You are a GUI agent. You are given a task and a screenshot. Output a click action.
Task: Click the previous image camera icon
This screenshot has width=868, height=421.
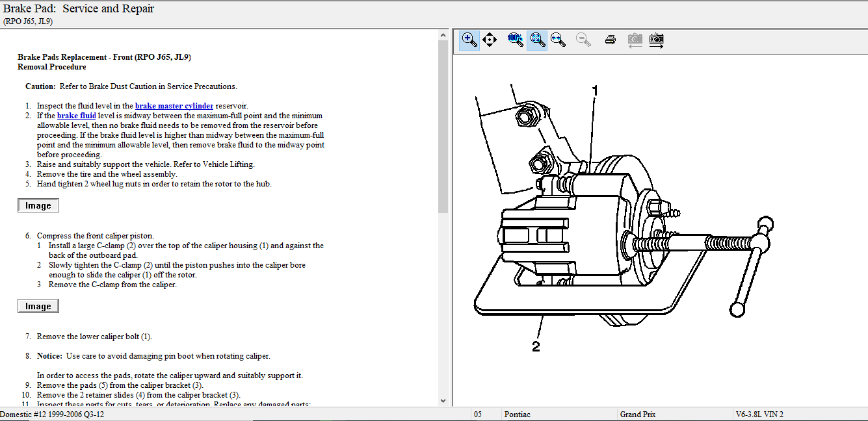pyautogui.click(x=635, y=40)
